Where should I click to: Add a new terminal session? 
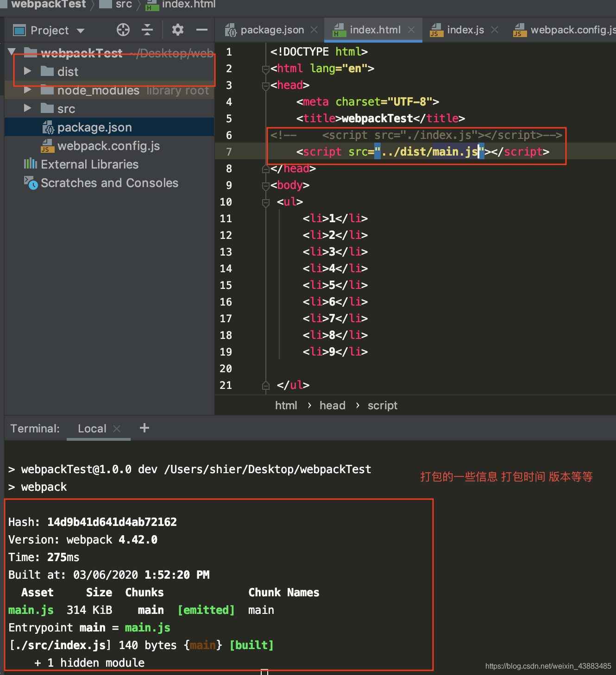[145, 428]
